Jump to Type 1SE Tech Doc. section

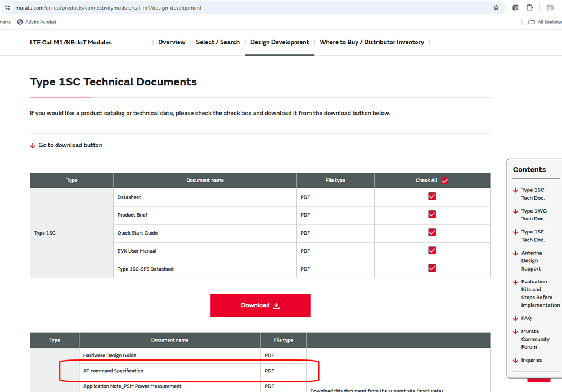click(533, 236)
